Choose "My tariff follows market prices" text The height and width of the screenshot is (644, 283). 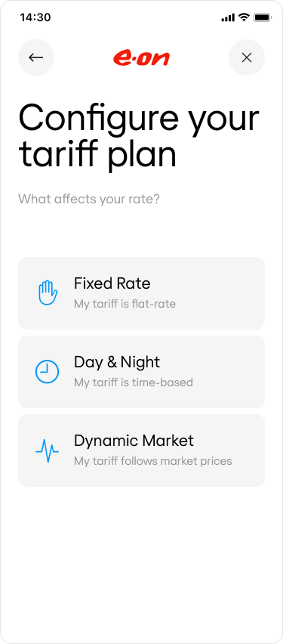(x=153, y=461)
